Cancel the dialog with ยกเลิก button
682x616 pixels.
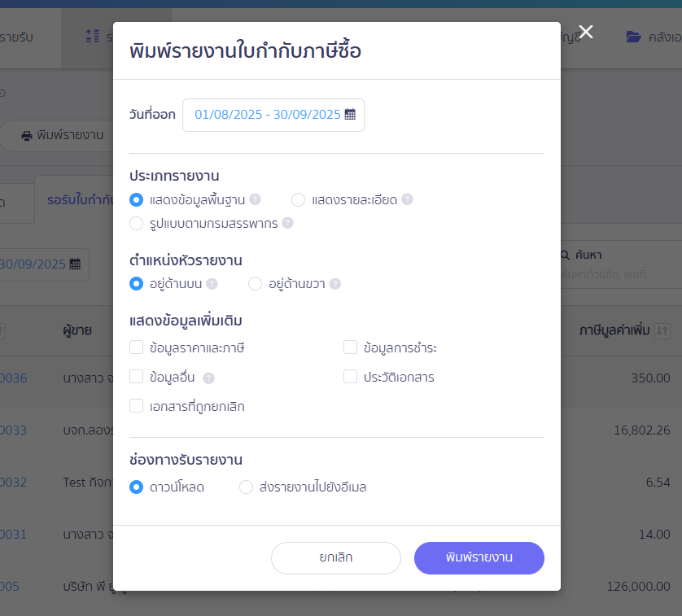coord(336,558)
